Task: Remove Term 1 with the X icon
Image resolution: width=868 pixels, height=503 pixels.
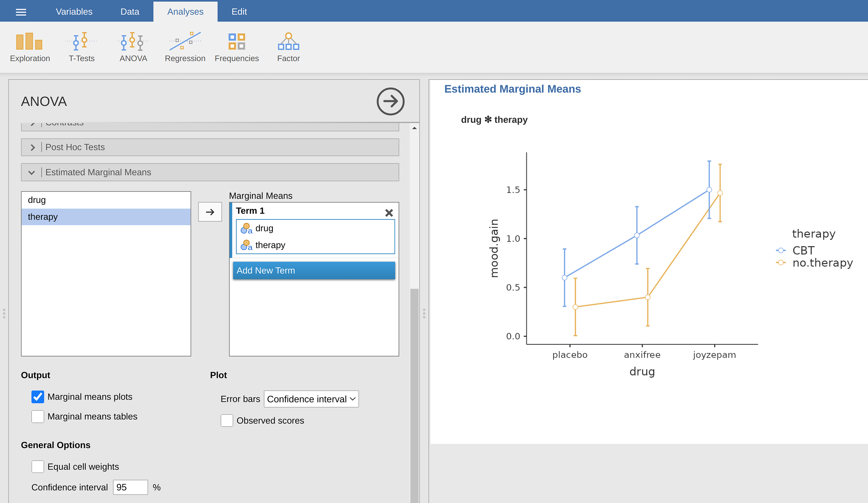Action: (x=389, y=213)
